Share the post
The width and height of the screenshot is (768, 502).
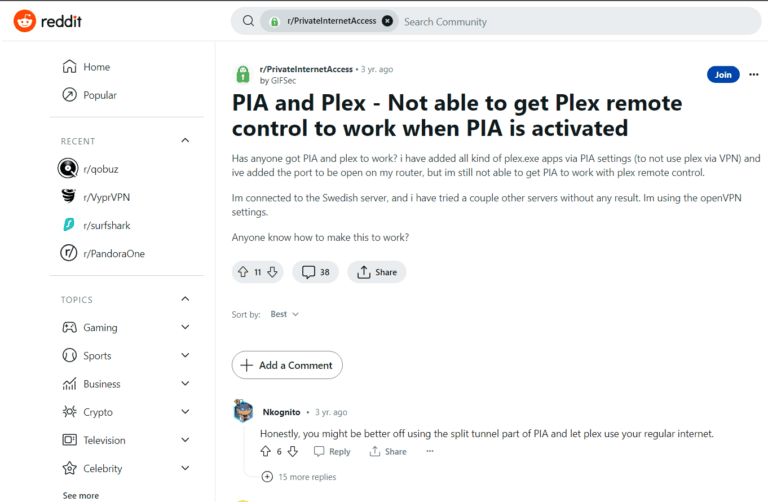click(x=377, y=272)
